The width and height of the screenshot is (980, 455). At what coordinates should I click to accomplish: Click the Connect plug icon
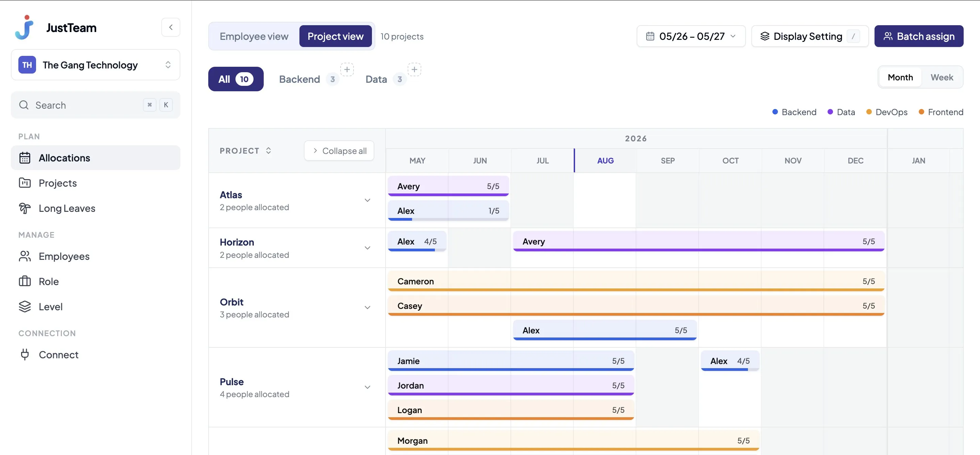(x=25, y=354)
